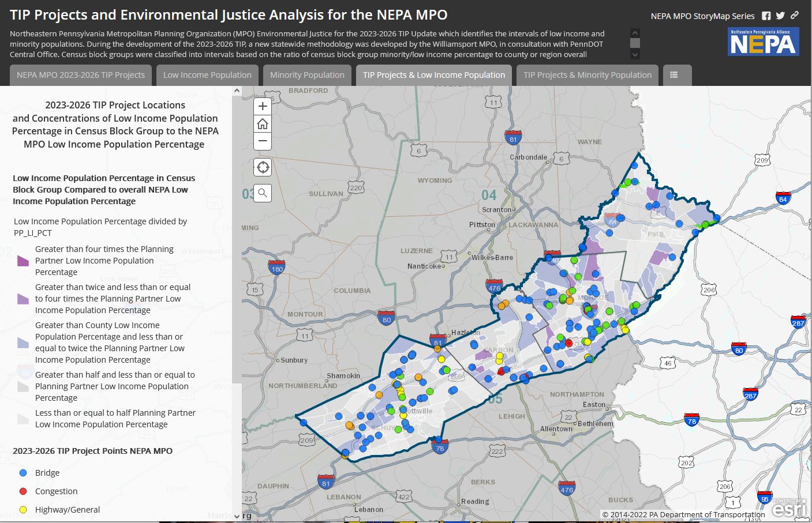Click the LACKAWANNA county label on map
Screen dimensions: 812x523
[x=533, y=225]
